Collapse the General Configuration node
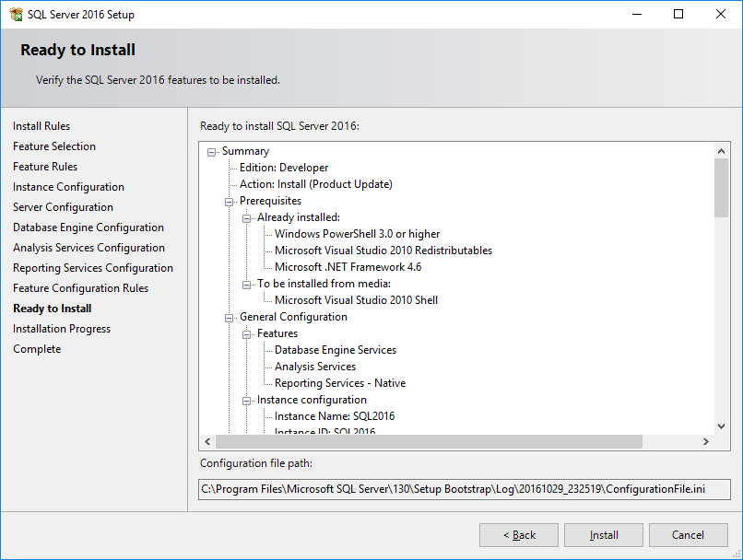Viewport: 743px width, 560px height. click(x=229, y=318)
